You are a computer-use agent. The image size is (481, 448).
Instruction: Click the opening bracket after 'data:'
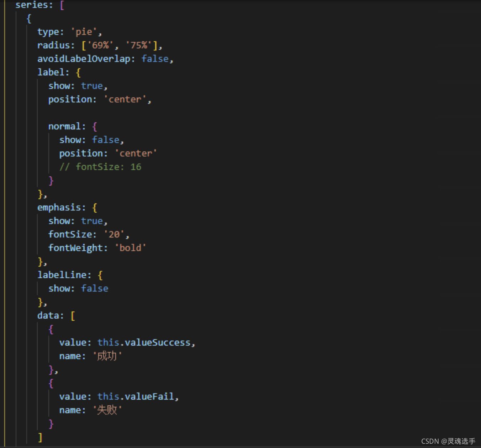(73, 315)
